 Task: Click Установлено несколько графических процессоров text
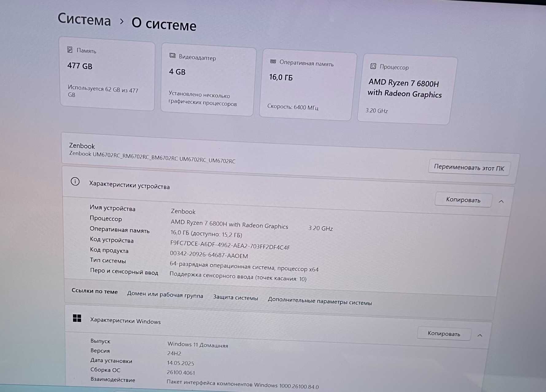click(203, 99)
